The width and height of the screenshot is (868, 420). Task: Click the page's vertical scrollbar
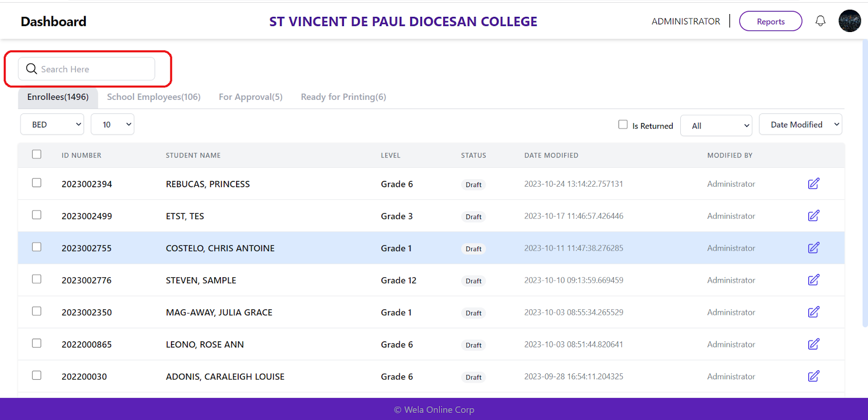865,184
